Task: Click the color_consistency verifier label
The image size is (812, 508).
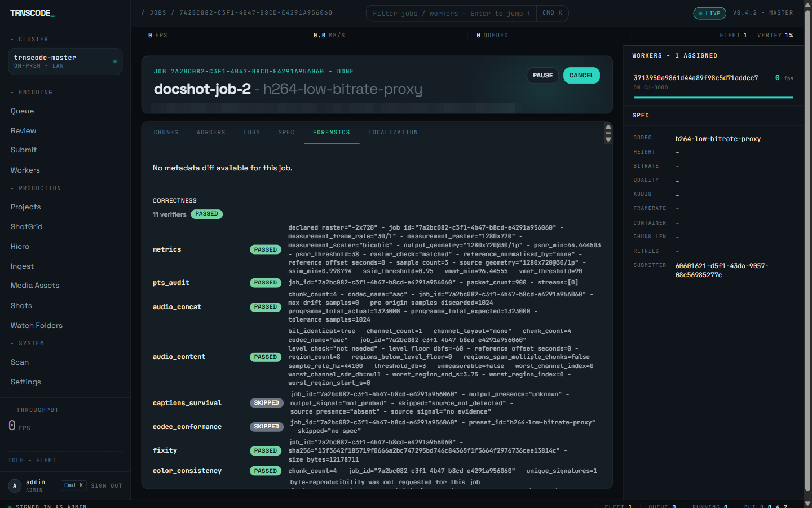Action: coord(187,471)
